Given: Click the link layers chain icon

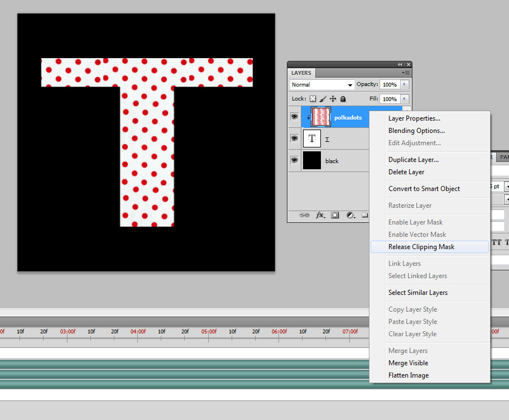Looking at the screenshot, I should click(305, 214).
